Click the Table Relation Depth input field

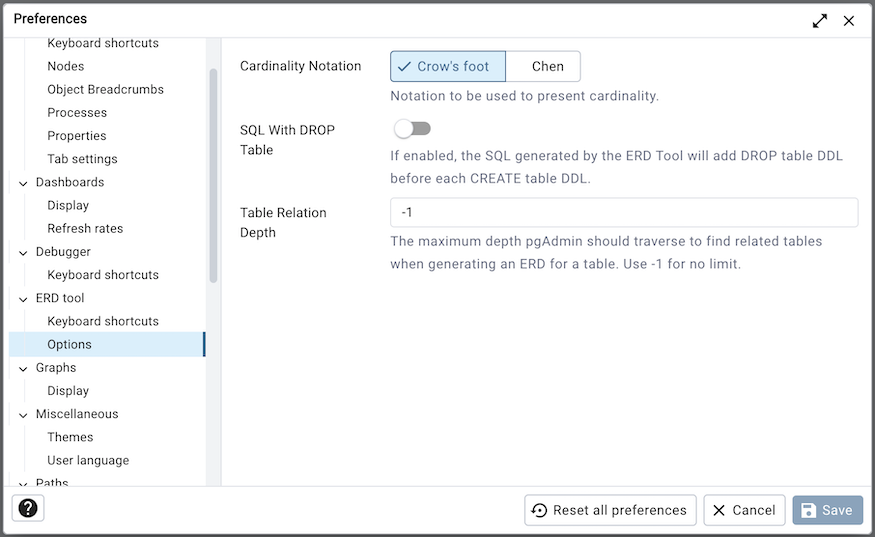click(x=624, y=212)
